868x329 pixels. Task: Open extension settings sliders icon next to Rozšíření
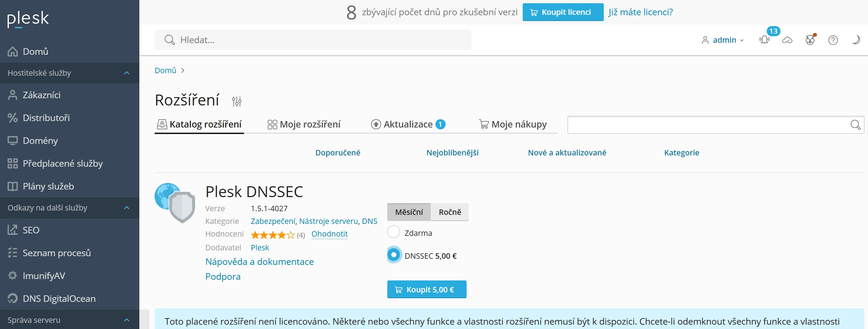[237, 101]
